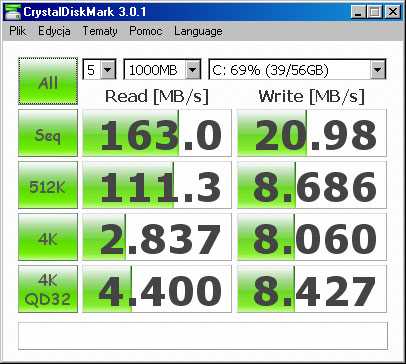This screenshot has height=364, width=406.
Task: Open the Plik menu
Action: point(18,31)
